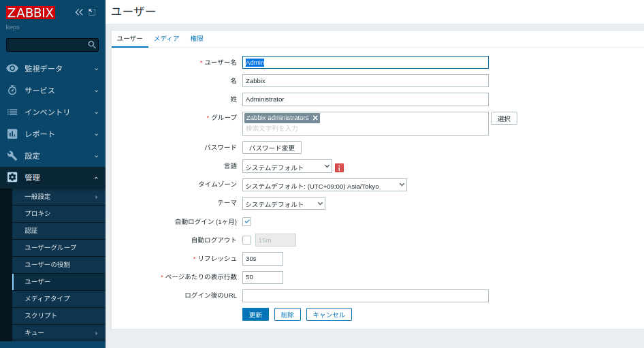The height and width of the screenshot is (348, 644).
Task: Open the タイムゾーン dropdown
Action: pos(325,185)
